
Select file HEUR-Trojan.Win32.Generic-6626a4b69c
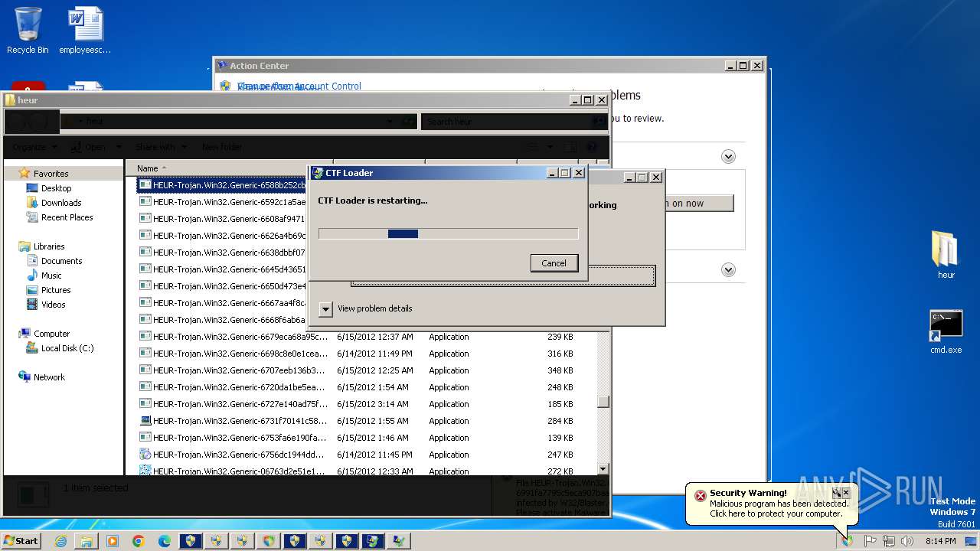click(222, 236)
